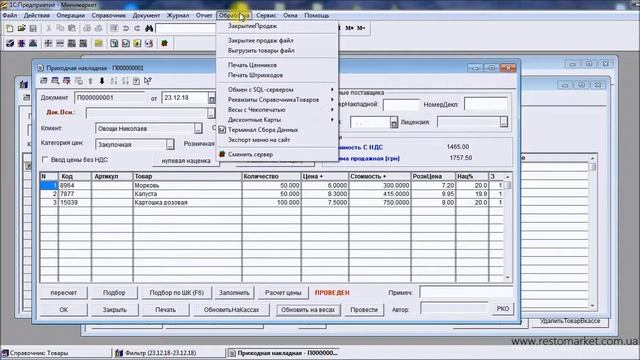640x360 pixels.
Task: Open the calendar picker beside the date 23.12.18
Action: point(211,98)
